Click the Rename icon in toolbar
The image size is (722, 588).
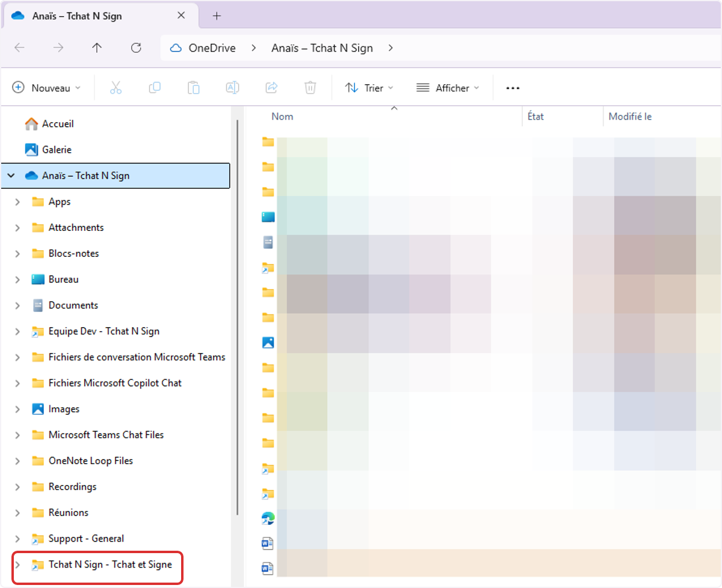(232, 88)
